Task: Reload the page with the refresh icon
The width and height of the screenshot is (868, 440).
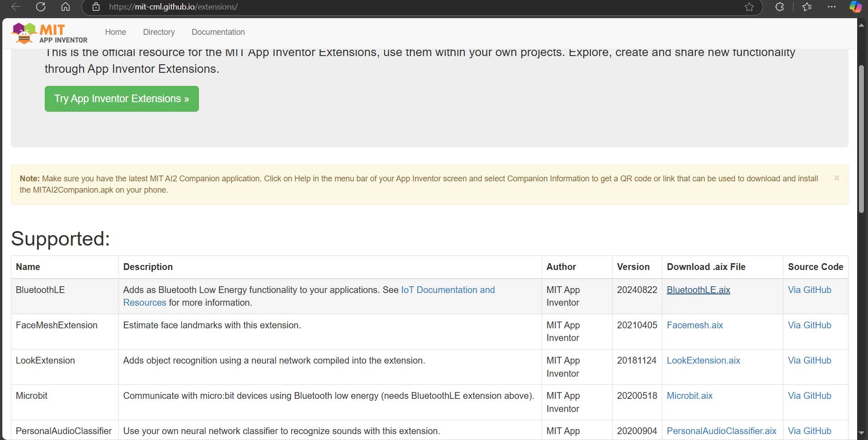Action: click(x=41, y=7)
